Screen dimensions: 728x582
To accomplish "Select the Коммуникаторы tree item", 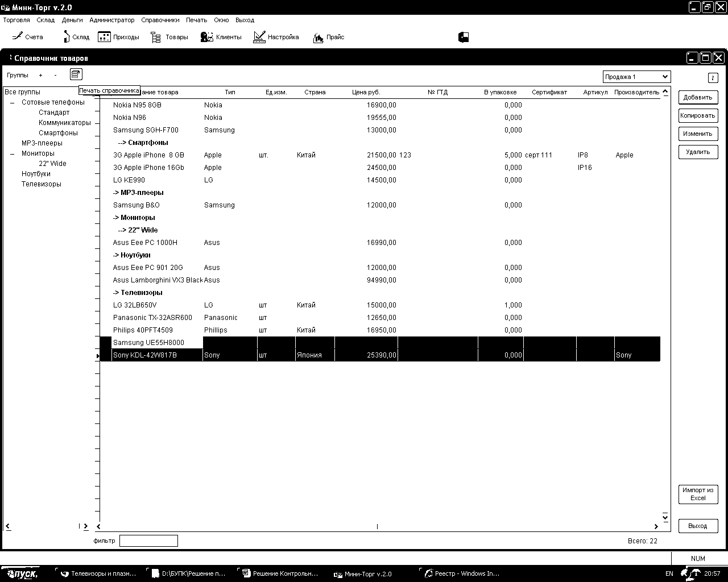I will pos(64,123).
